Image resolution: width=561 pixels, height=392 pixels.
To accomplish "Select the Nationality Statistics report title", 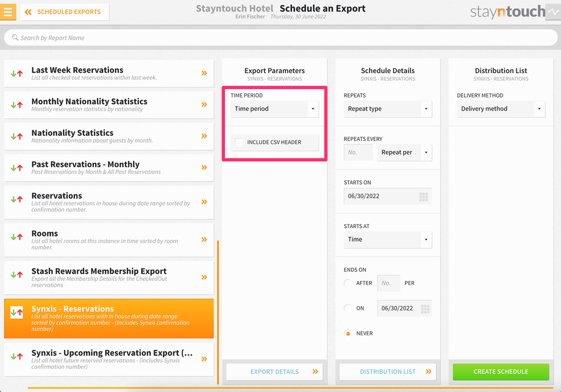I will [73, 133].
